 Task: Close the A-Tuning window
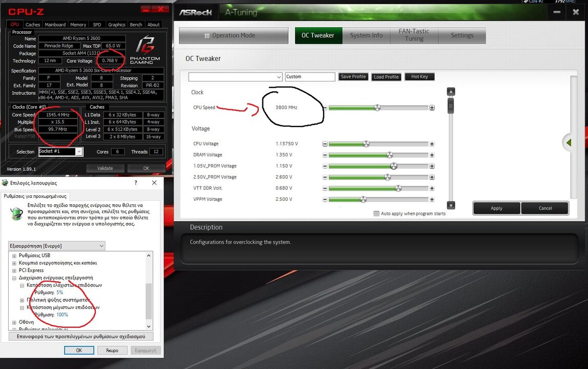coord(576,12)
